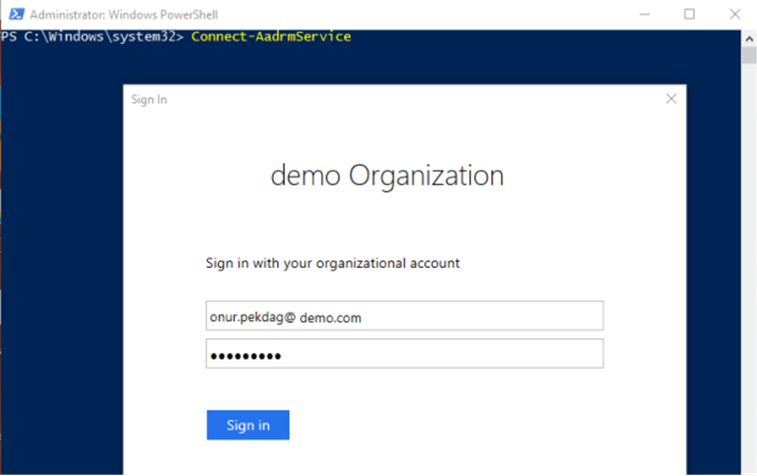
Task: Focus the email address input field
Action: 405,316
